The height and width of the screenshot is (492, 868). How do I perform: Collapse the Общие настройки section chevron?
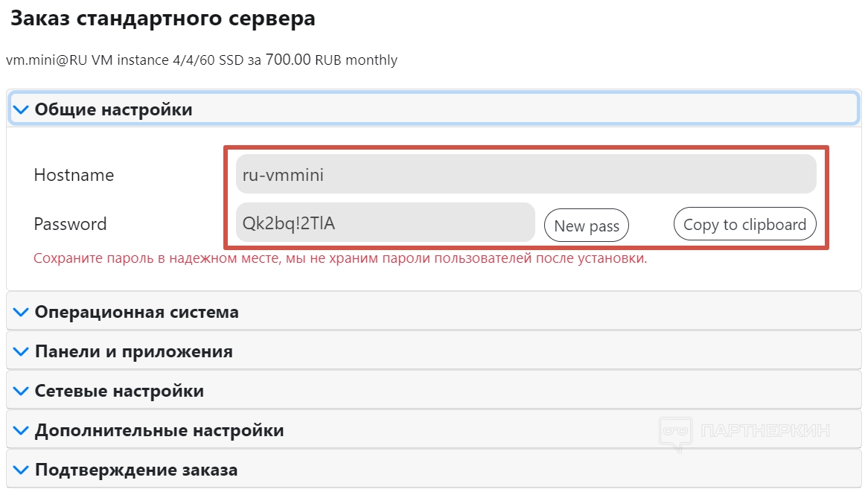point(22,110)
